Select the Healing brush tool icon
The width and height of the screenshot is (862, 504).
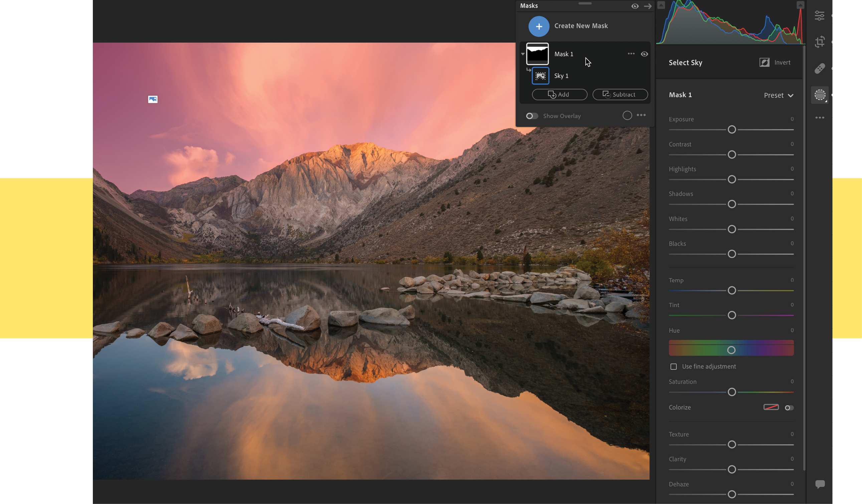[820, 68]
